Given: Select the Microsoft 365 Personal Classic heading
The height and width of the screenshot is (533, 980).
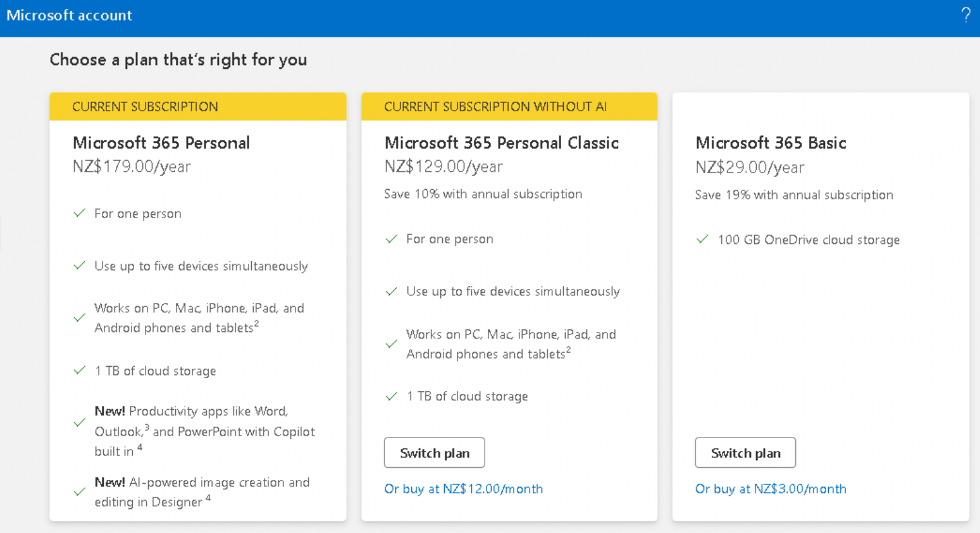Looking at the screenshot, I should 502,143.
